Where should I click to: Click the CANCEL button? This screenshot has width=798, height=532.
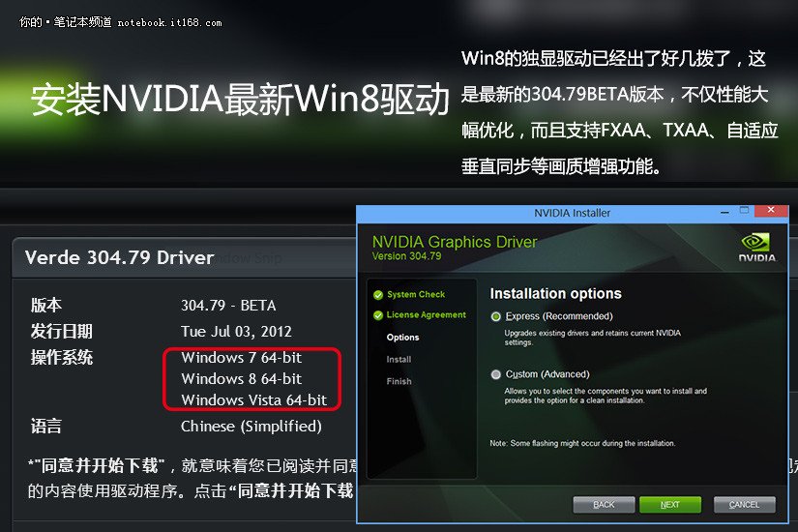tap(744, 505)
